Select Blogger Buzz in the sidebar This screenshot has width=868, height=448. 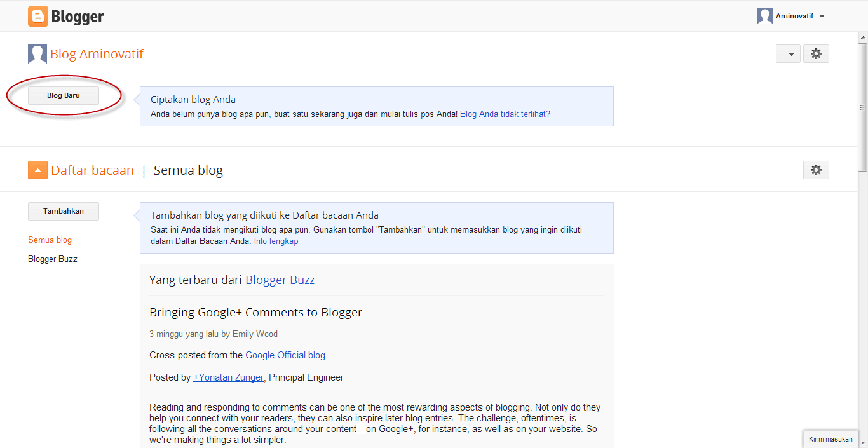[x=53, y=259]
